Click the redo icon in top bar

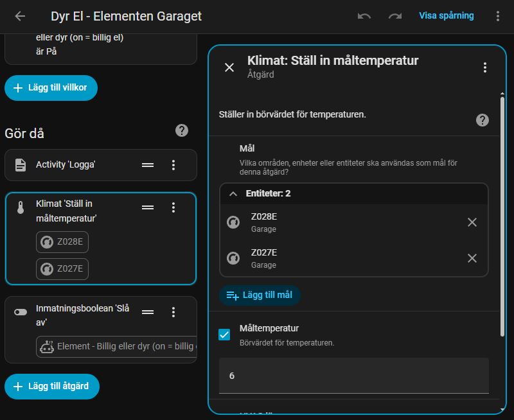pyautogui.click(x=394, y=16)
